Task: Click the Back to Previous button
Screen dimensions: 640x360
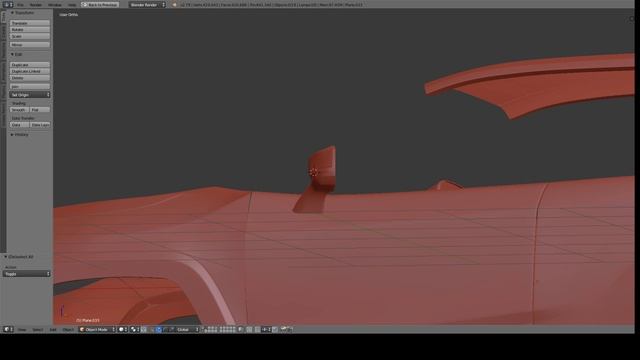Action: pyautogui.click(x=100, y=4)
